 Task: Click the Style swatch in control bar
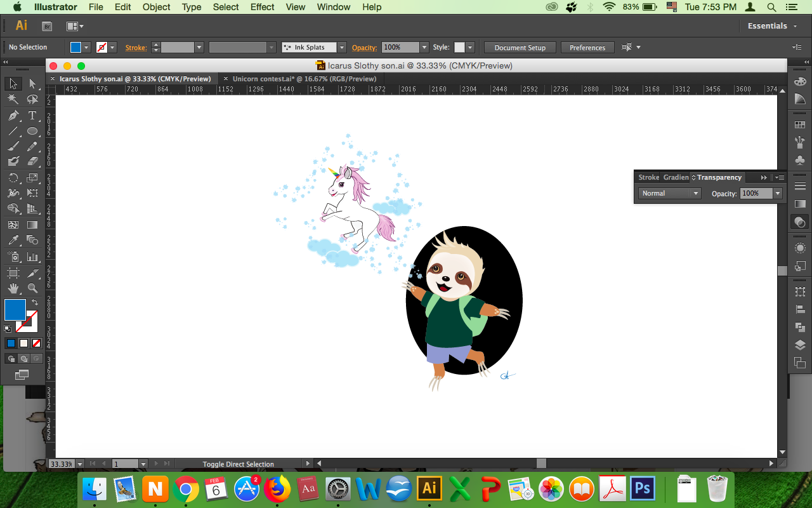[x=460, y=48]
